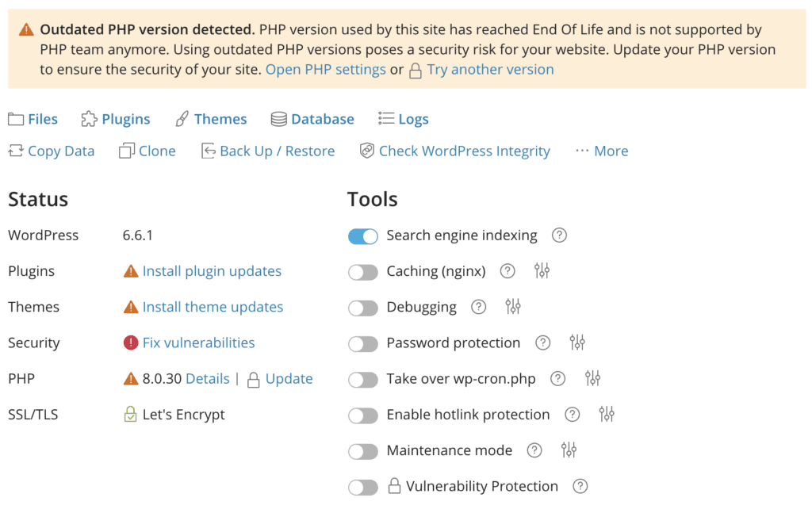Open the settings sliders icon for Caching (nginx)
The height and width of the screenshot is (509, 812).
pyautogui.click(x=542, y=271)
